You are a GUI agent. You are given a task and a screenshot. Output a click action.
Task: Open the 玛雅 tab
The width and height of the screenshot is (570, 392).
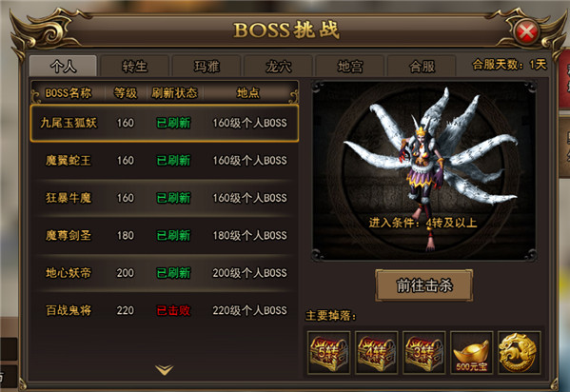click(x=206, y=67)
